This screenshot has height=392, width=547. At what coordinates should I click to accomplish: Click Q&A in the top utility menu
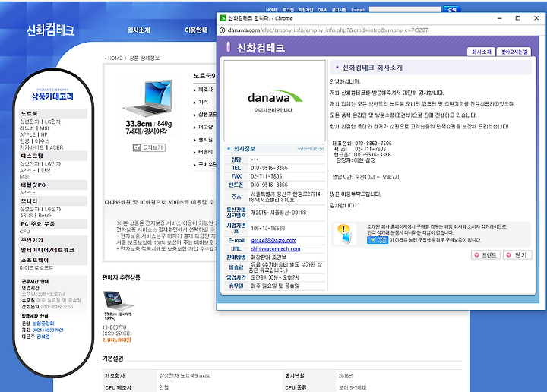[322, 10]
